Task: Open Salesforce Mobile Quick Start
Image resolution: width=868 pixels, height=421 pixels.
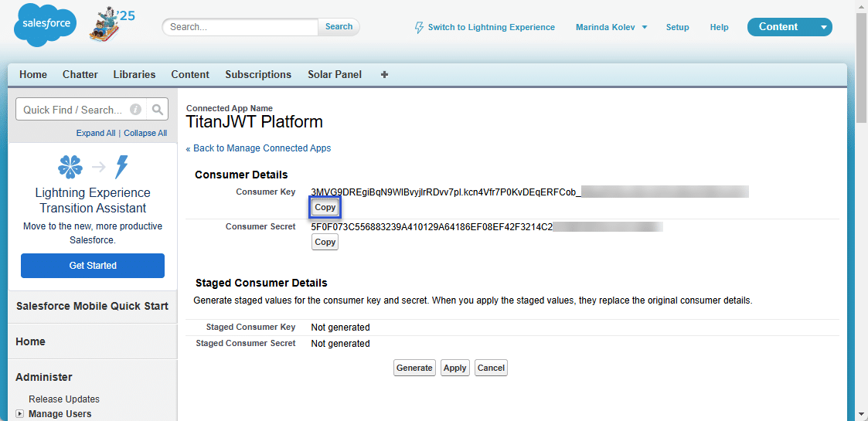Action: 93,307
